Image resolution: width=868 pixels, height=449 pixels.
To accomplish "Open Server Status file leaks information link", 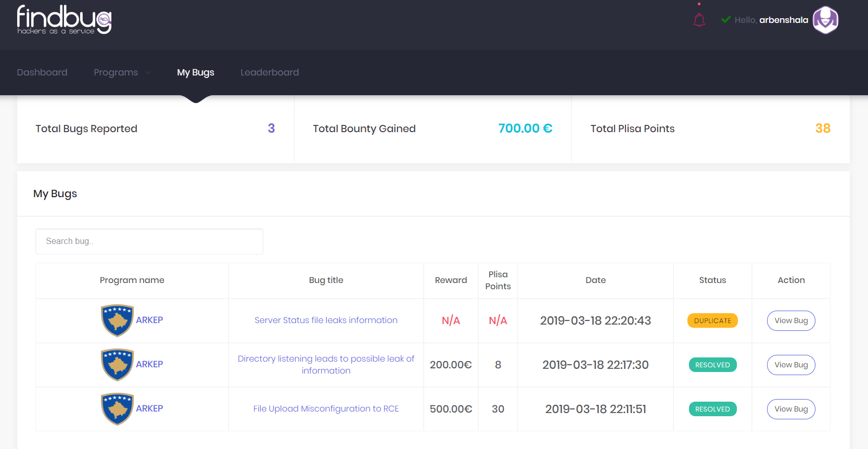I will [x=326, y=320].
